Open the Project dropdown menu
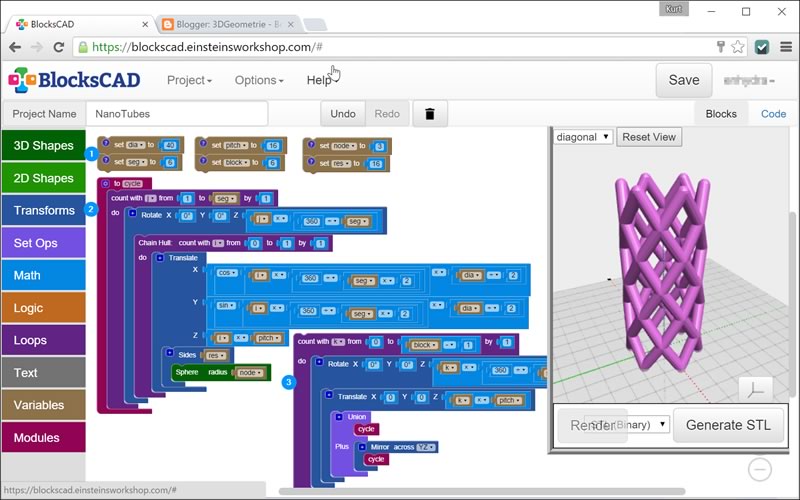Viewport: 800px width, 500px height. (189, 80)
